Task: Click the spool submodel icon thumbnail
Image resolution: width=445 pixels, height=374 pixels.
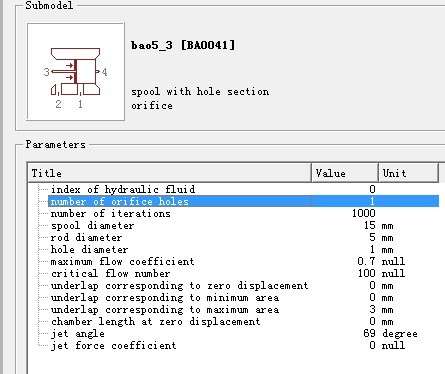Action: click(x=76, y=72)
